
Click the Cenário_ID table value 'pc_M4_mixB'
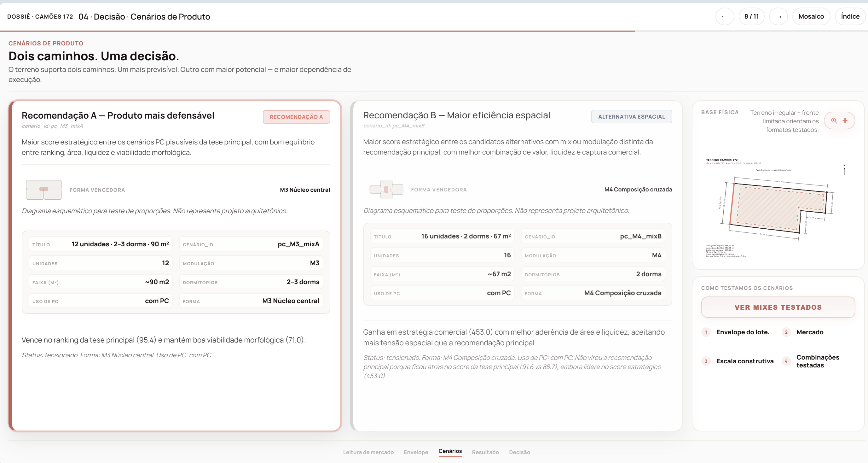[x=641, y=237]
